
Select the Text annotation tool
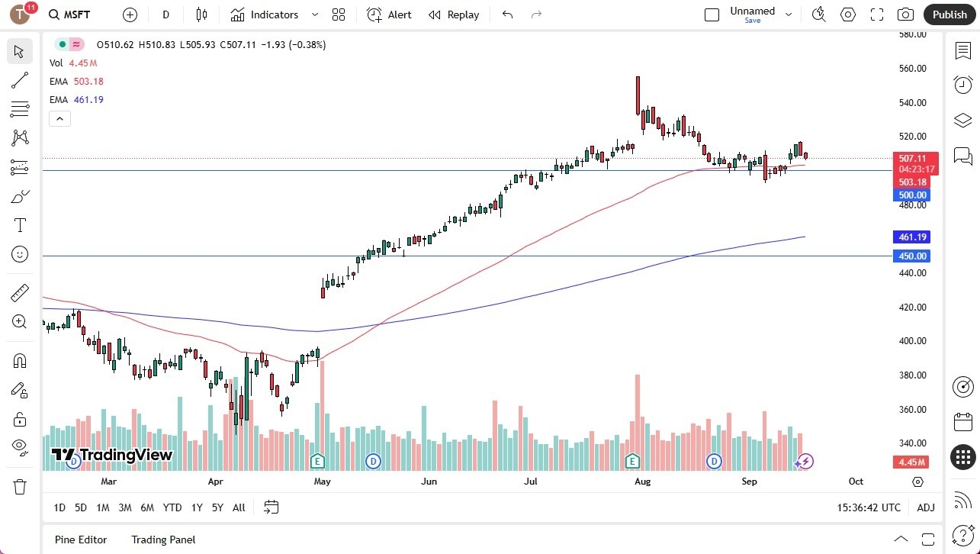point(19,224)
